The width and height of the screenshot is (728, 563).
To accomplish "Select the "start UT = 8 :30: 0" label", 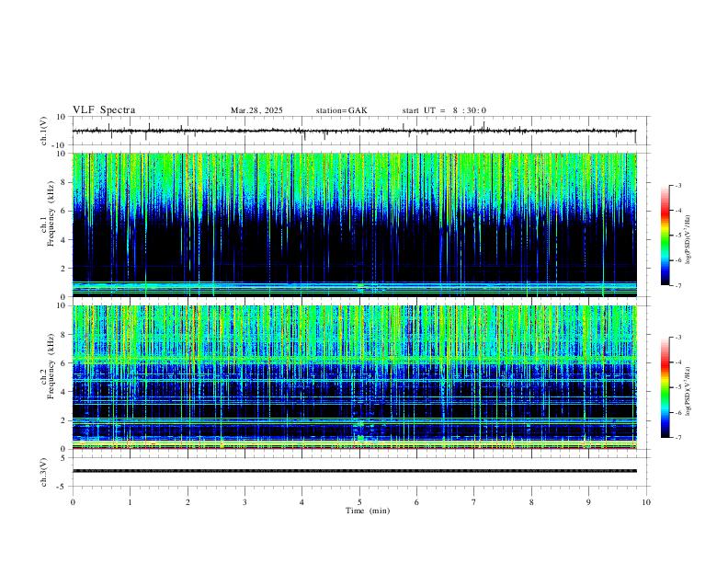I will click(x=444, y=110).
